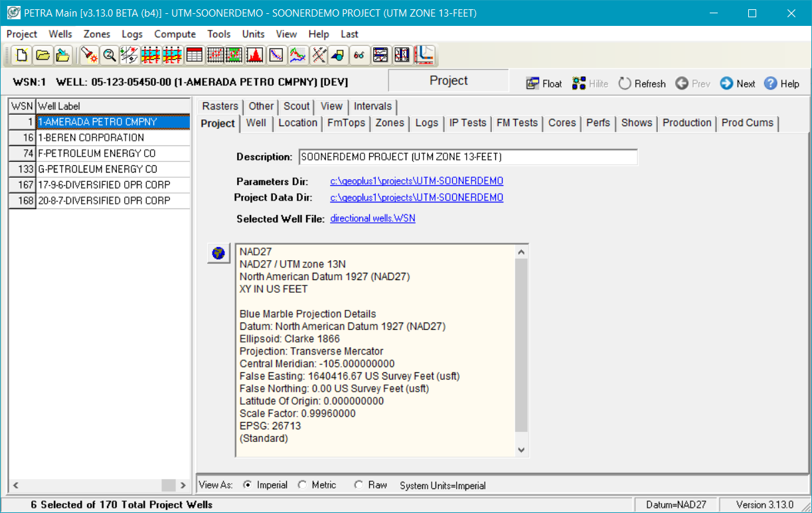Screen dimensions: 812x513
Task: Click the New project page icon
Action: click(x=22, y=55)
